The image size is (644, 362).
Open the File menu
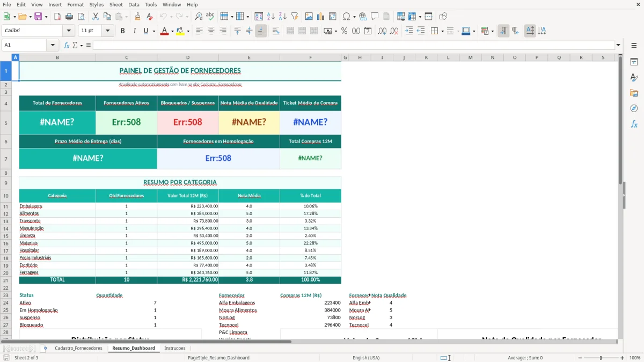7,4
